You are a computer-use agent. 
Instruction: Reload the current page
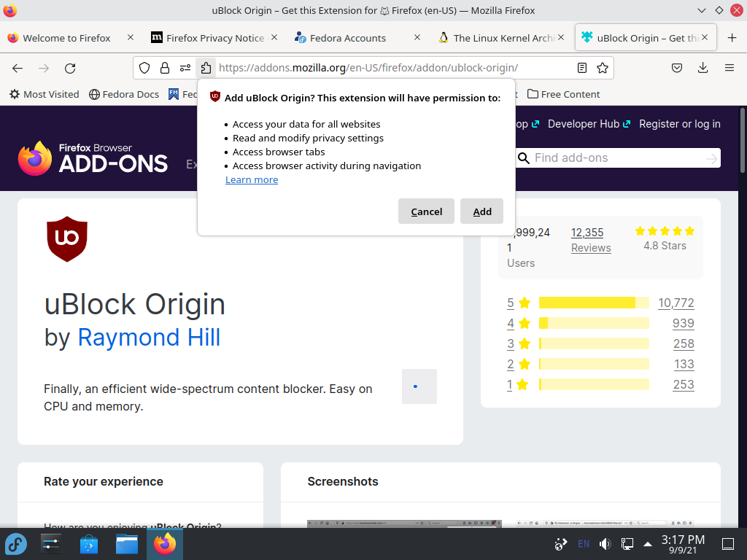(x=70, y=68)
